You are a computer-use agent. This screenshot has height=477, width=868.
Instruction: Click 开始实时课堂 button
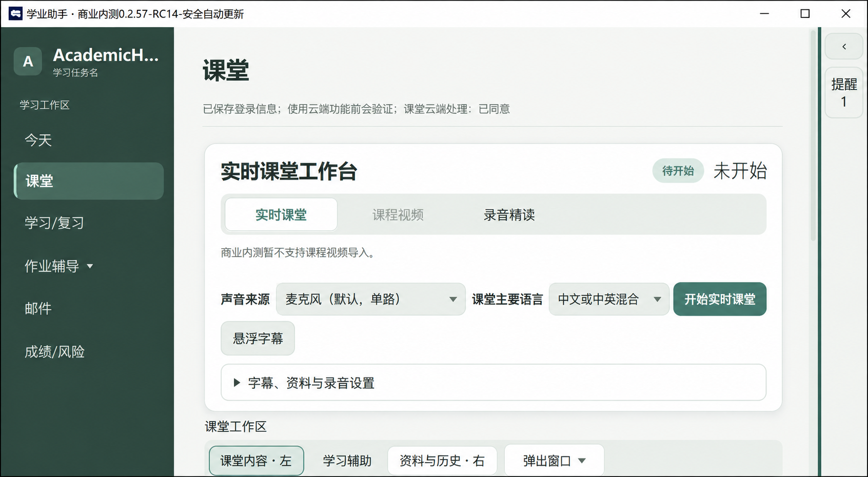pos(720,299)
